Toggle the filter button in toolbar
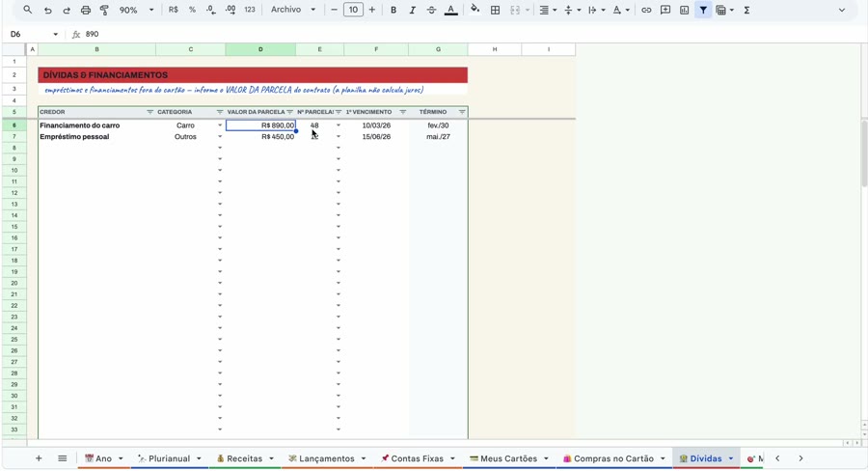The height and width of the screenshot is (471, 868). tap(703, 10)
